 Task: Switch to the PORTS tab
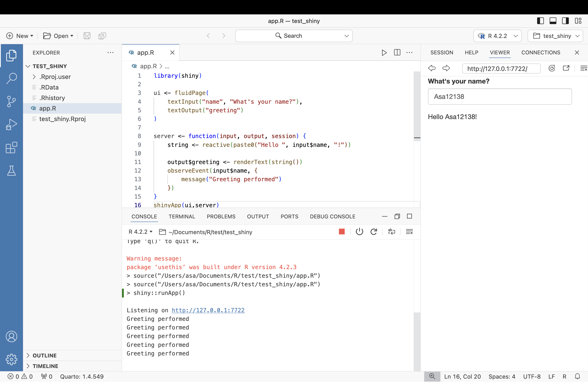(289, 216)
